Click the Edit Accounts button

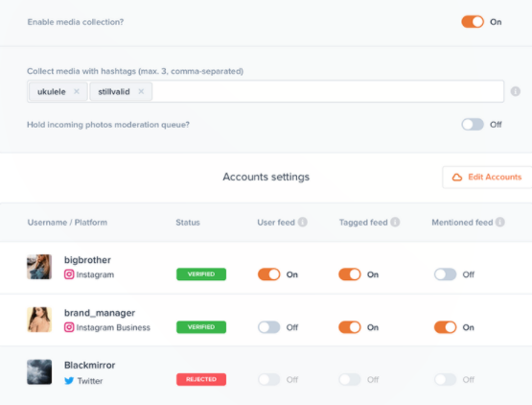point(487,177)
